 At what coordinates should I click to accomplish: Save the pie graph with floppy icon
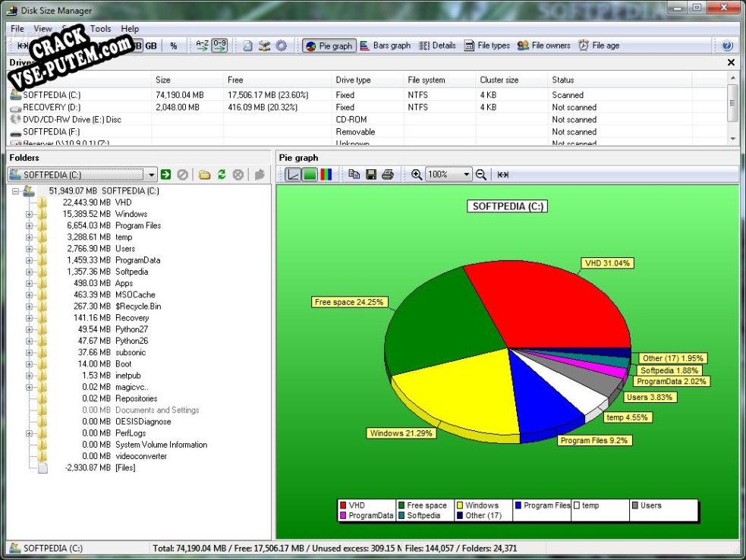[x=371, y=175]
